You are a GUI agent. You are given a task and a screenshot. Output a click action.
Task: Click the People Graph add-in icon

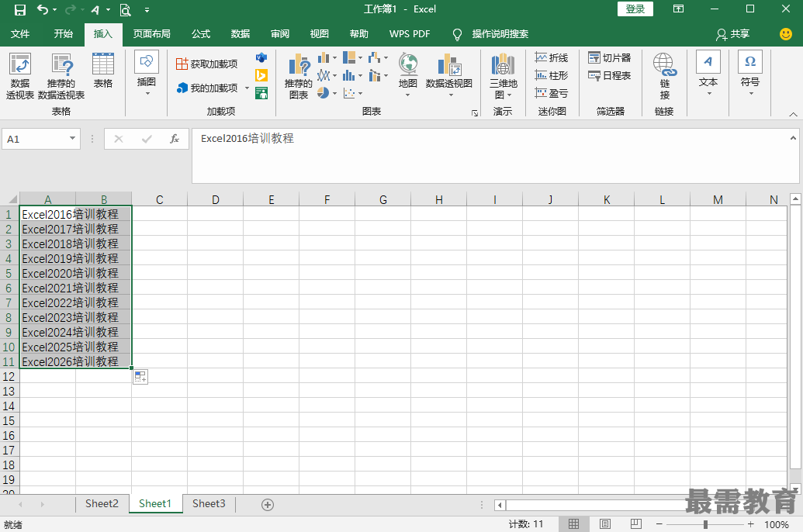click(x=261, y=93)
